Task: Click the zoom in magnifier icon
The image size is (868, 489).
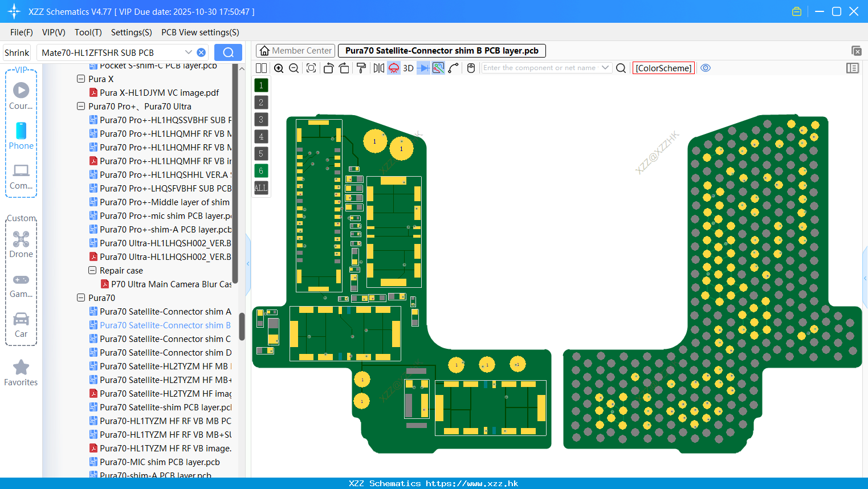Action: (279, 68)
